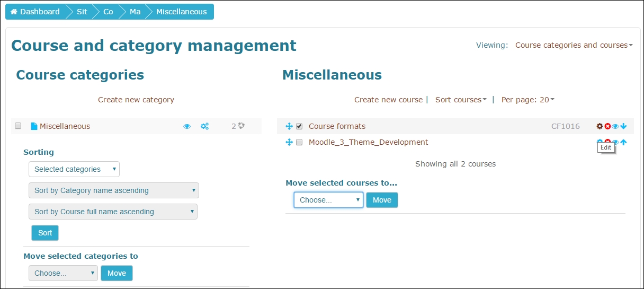Click the move handle of Course formats
The width and height of the screenshot is (644, 289).
(289, 126)
